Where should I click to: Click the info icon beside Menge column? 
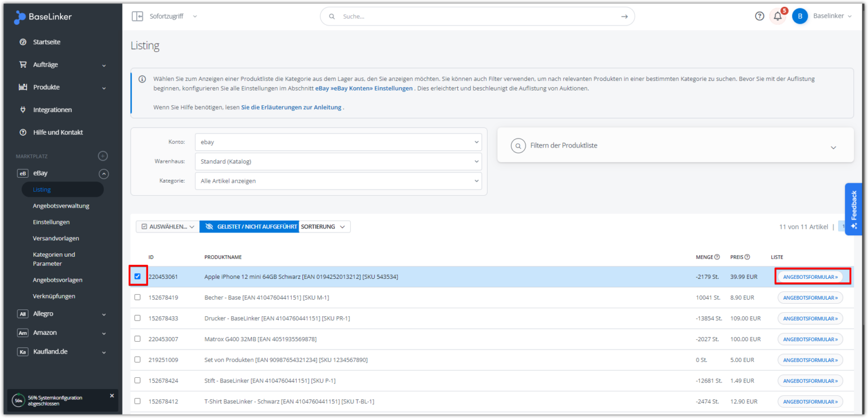point(717,257)
